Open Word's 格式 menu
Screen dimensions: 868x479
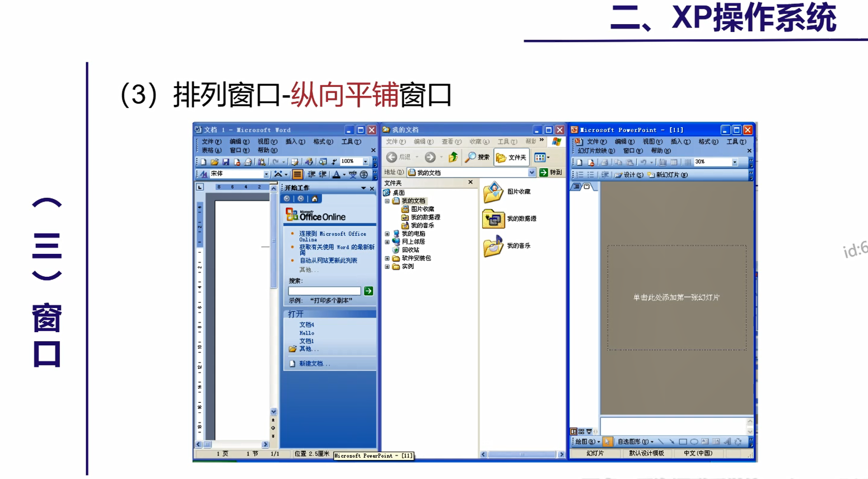323,142
